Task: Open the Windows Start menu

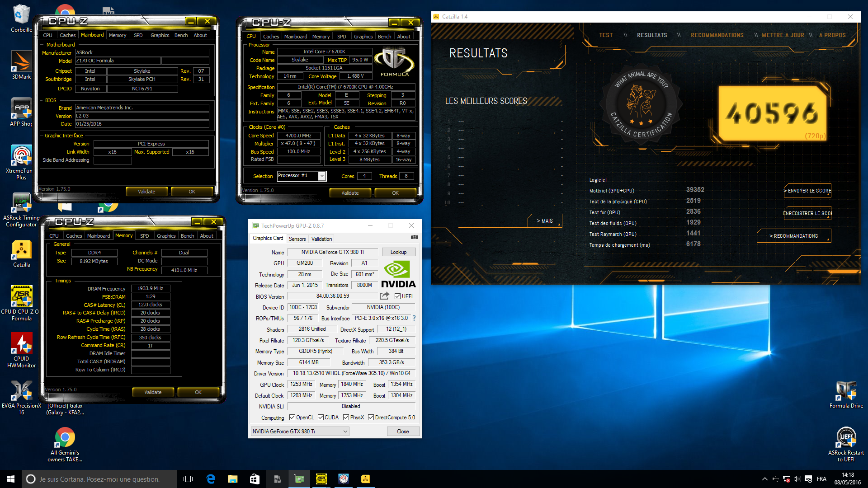Action: 11,479
